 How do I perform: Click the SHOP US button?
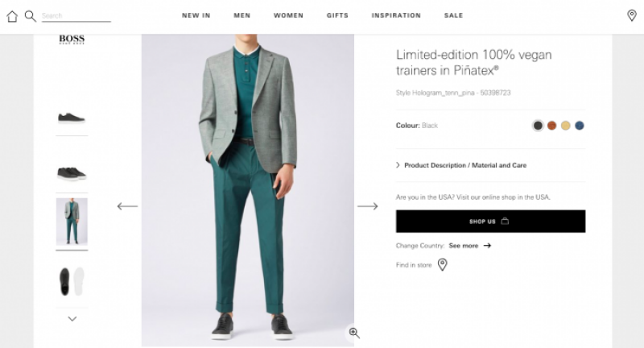[490, 222]
